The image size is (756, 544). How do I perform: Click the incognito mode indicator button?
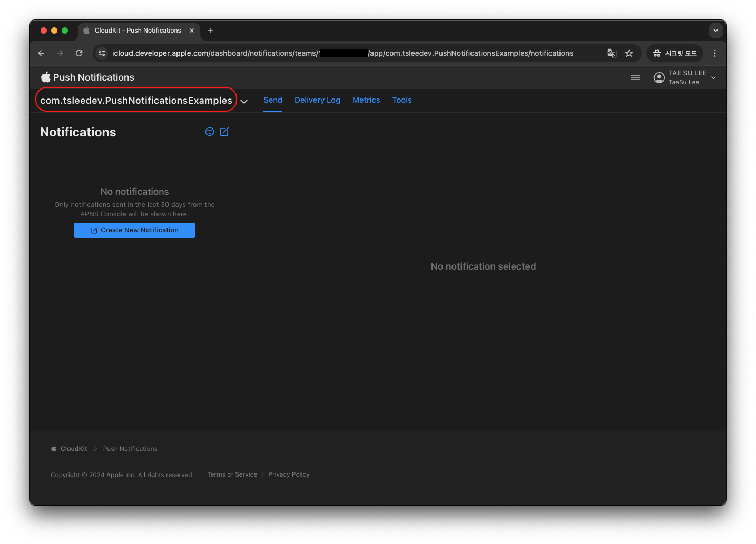(x=675, y=53)
